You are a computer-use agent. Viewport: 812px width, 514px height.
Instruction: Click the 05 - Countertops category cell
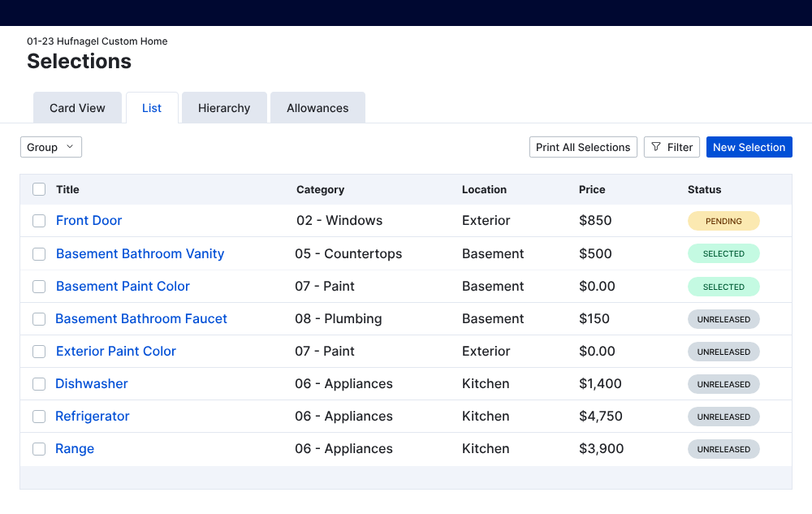(348, 253)
